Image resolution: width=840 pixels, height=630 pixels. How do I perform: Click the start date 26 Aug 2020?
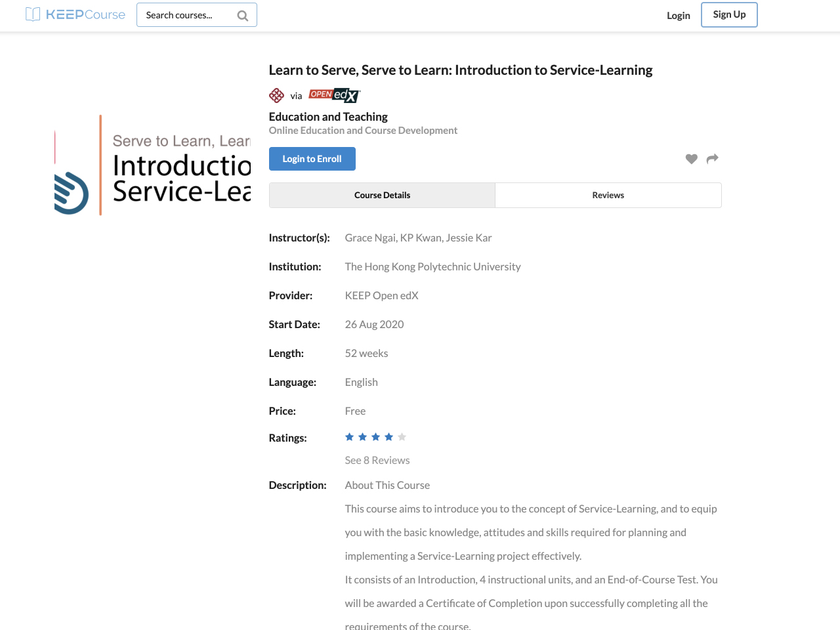pos(375,324)
